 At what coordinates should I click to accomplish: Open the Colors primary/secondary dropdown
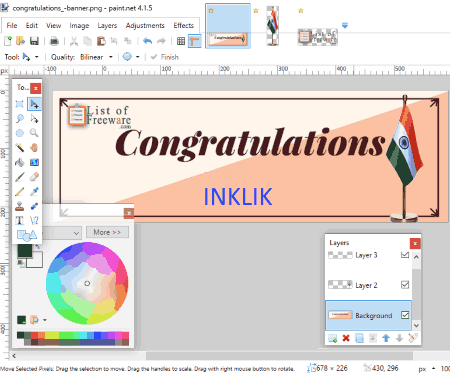62,233
